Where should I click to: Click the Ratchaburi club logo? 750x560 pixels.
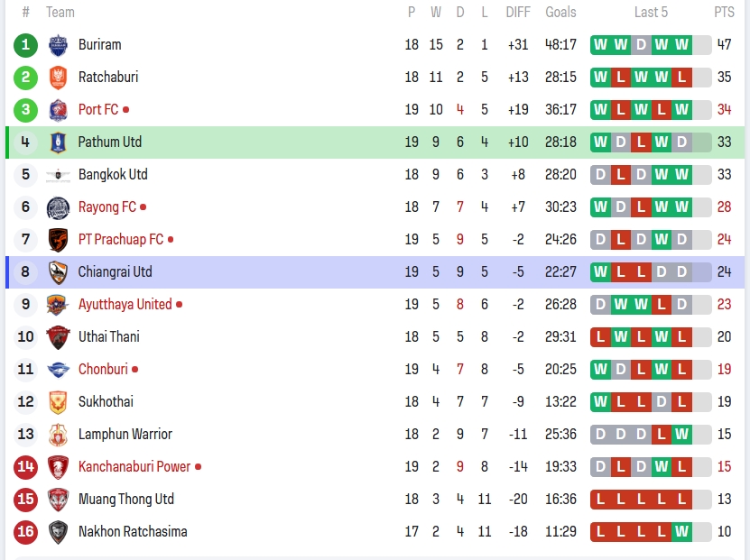point(58,77)
